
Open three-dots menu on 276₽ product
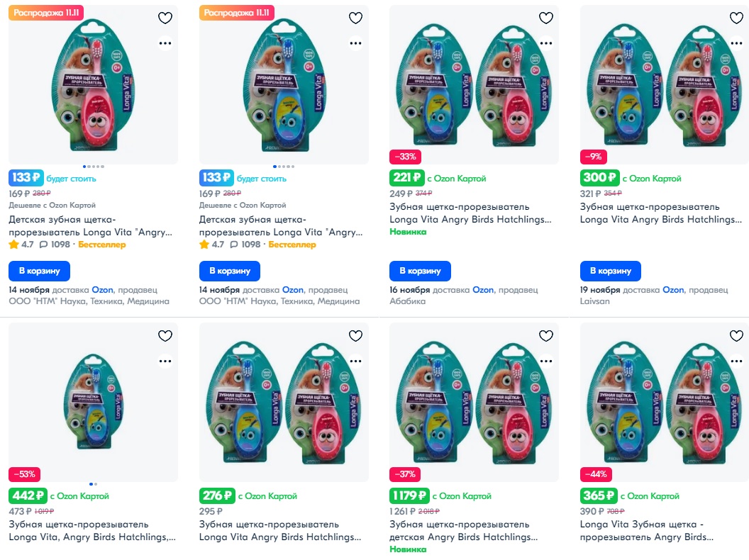pyautogui.click(x=355, y=361)
